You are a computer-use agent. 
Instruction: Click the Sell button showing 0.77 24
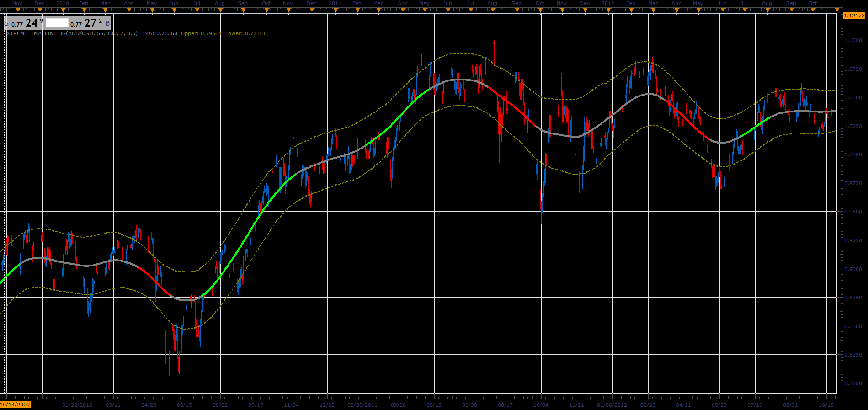point(24,23)
